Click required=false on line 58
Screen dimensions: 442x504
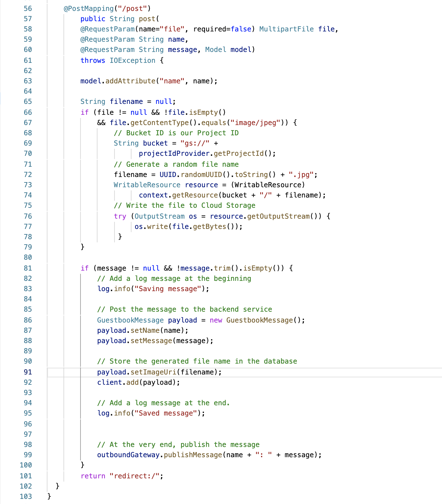pos(222,29)
